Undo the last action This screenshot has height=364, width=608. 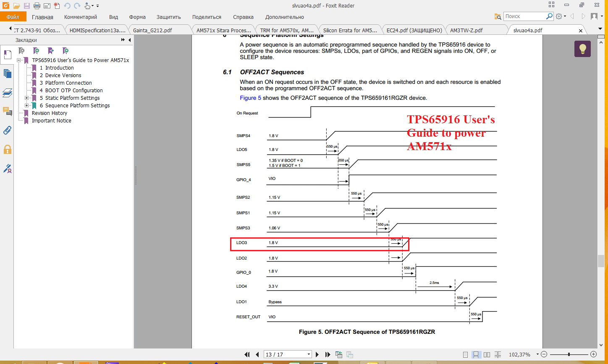pos(67,6)
